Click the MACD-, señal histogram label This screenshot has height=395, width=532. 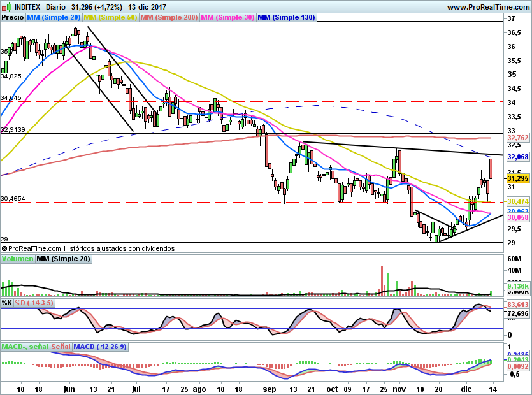25,347
